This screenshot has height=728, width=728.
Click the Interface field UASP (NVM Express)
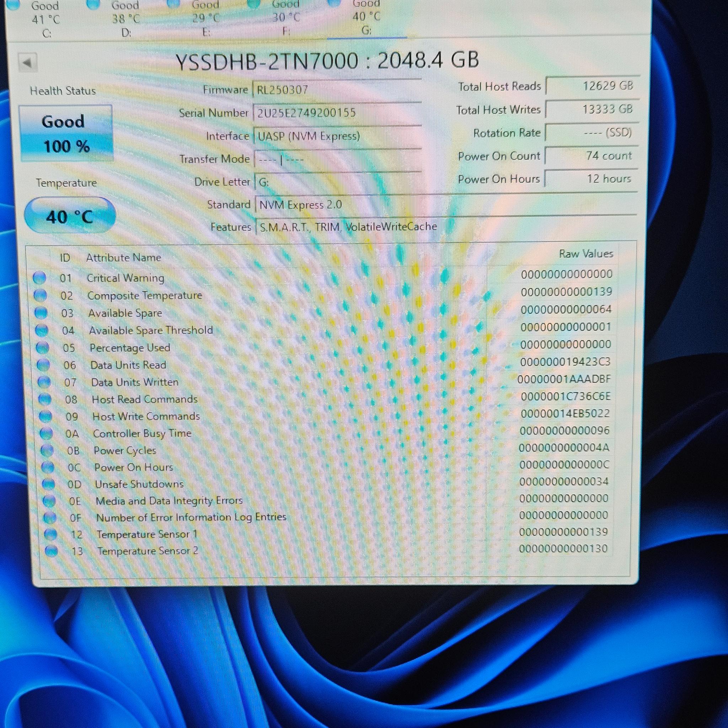pos(338,136)
